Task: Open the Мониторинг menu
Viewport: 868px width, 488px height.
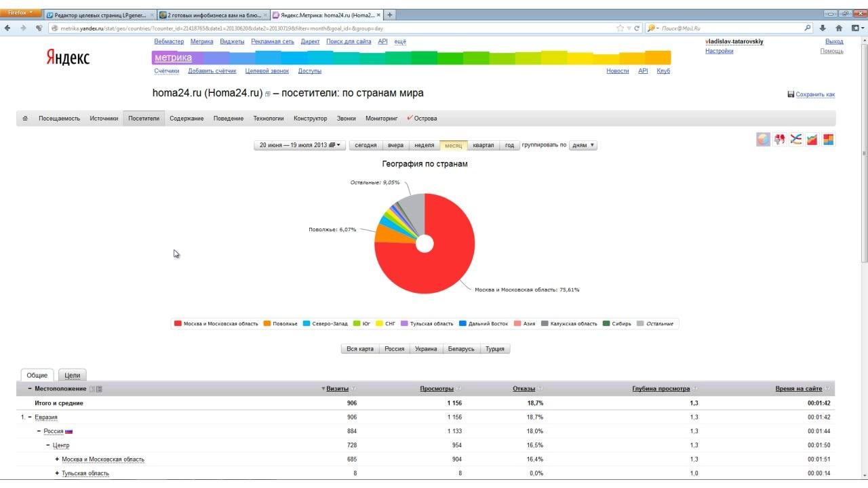Action: 381,118
